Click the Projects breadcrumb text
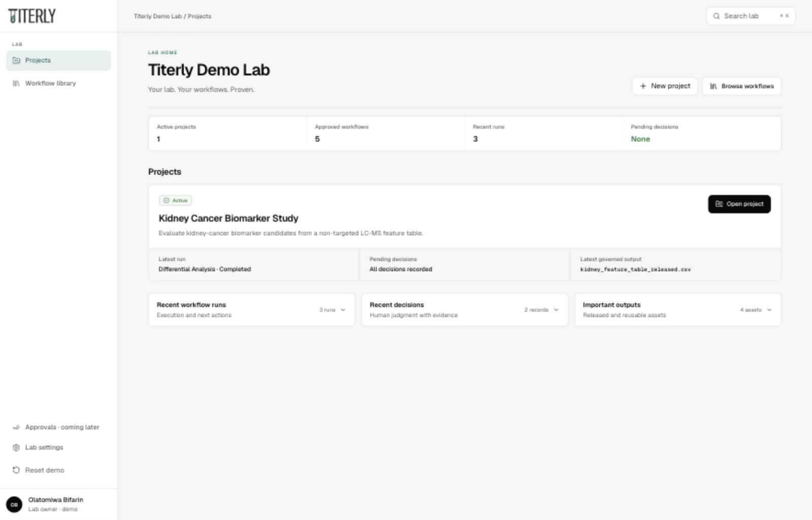Viewport: 812px width, 520px height. pyautogui.click(x=199, y=16)
